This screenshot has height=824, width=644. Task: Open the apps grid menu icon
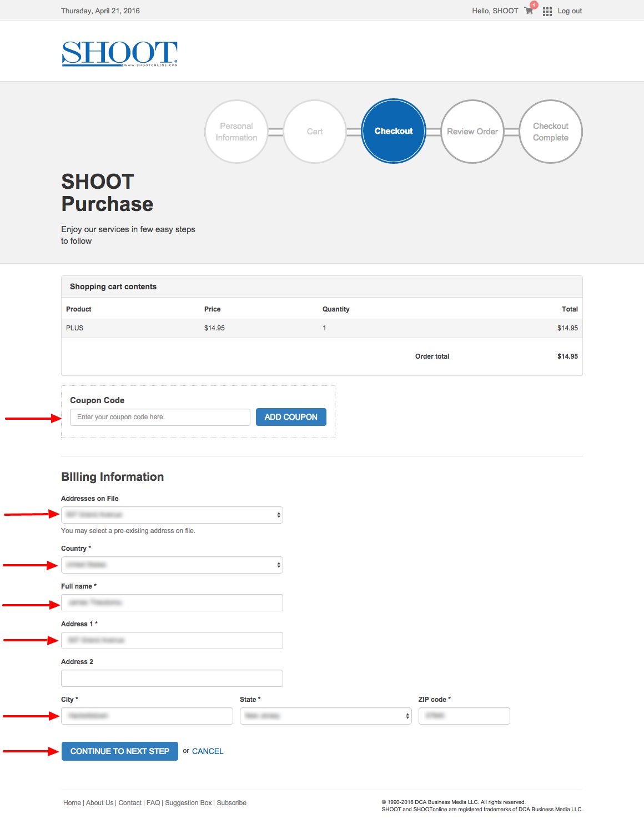pyautogui.click(x=547, y=11)
